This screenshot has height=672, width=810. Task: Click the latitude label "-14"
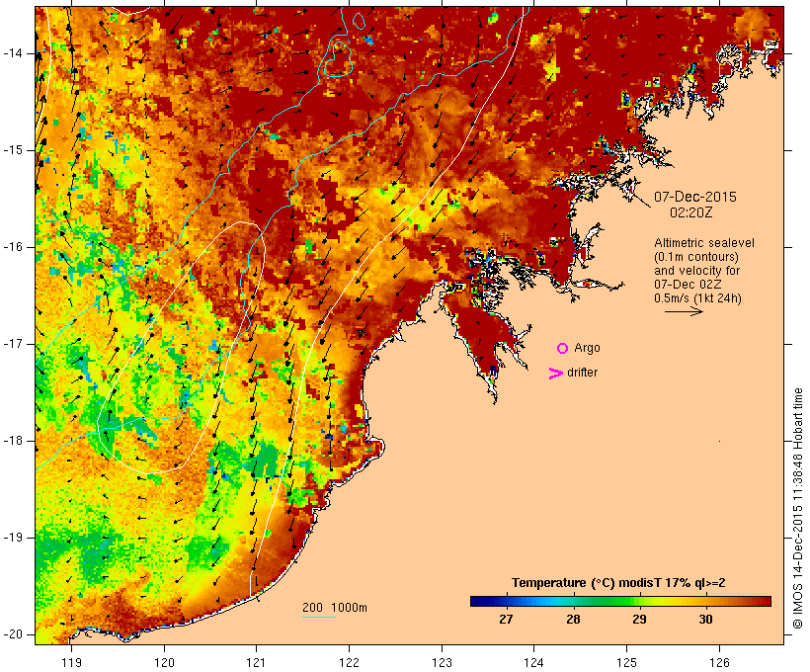tap(13, 53)
